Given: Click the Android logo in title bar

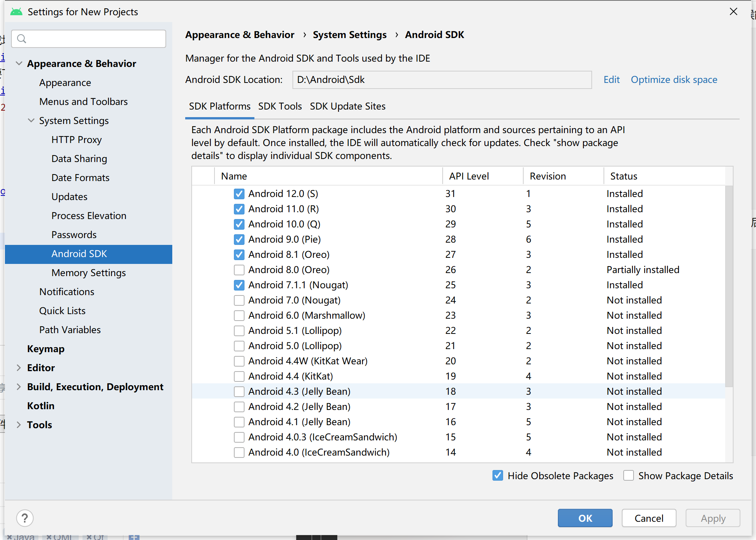Looking at the screenshot, I should [16, 12].
